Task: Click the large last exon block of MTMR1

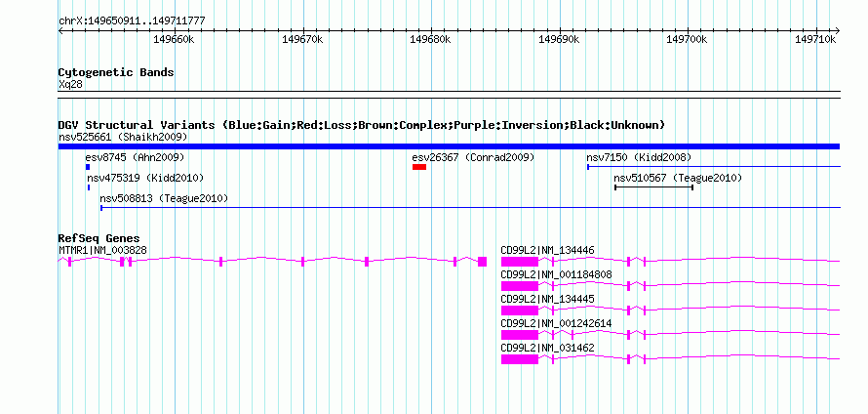Action: [x=482, y=262]
